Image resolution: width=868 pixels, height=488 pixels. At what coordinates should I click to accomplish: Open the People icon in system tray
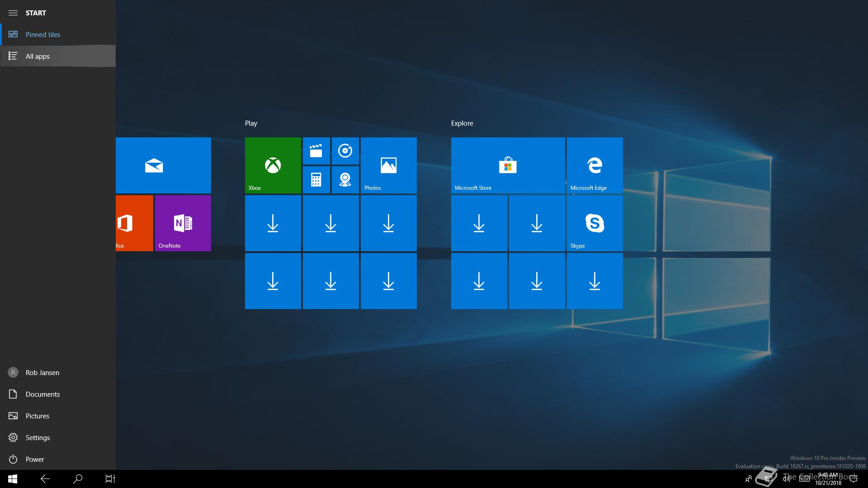point(749,479)
